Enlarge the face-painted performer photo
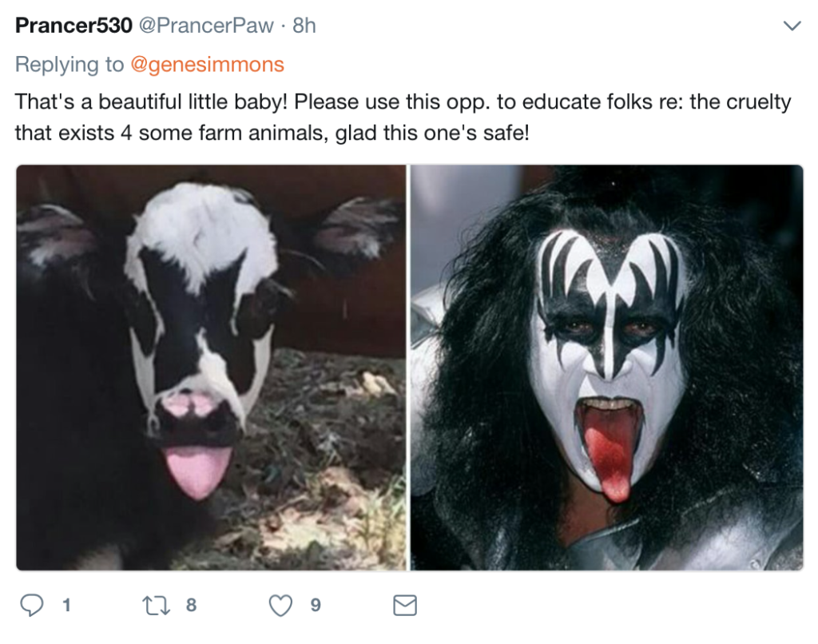Screen dimensions: 818x644 click(x=606, y=368)
